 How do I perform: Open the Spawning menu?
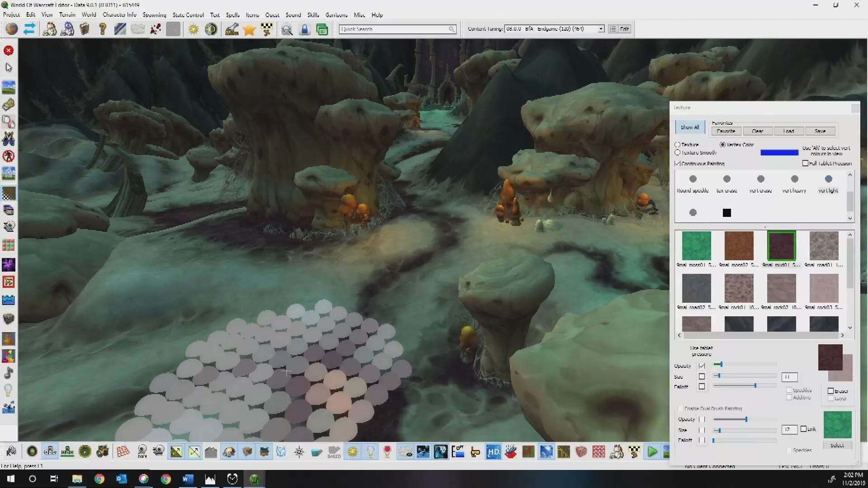[154, 15]
